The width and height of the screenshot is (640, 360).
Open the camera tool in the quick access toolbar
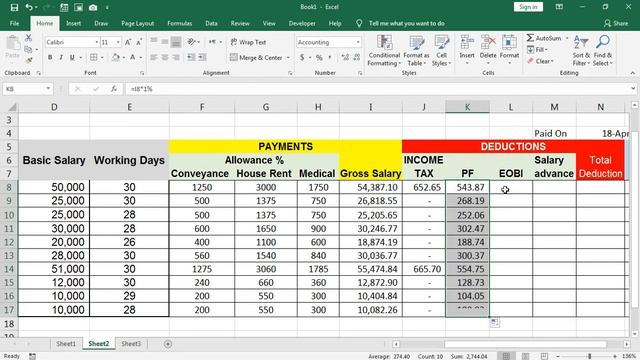point(93,7)
